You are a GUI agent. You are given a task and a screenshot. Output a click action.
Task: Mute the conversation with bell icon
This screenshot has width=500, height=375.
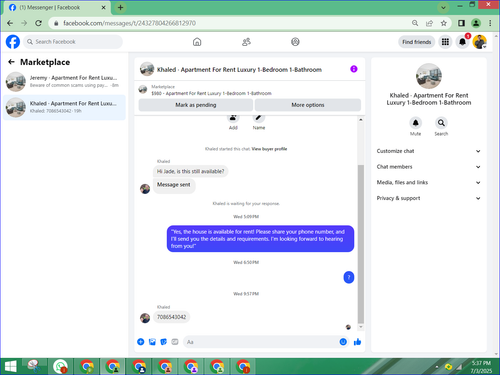point(415,123)
